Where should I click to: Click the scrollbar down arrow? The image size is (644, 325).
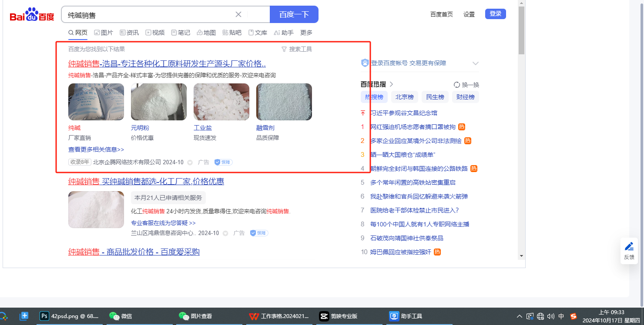[521, 256]
